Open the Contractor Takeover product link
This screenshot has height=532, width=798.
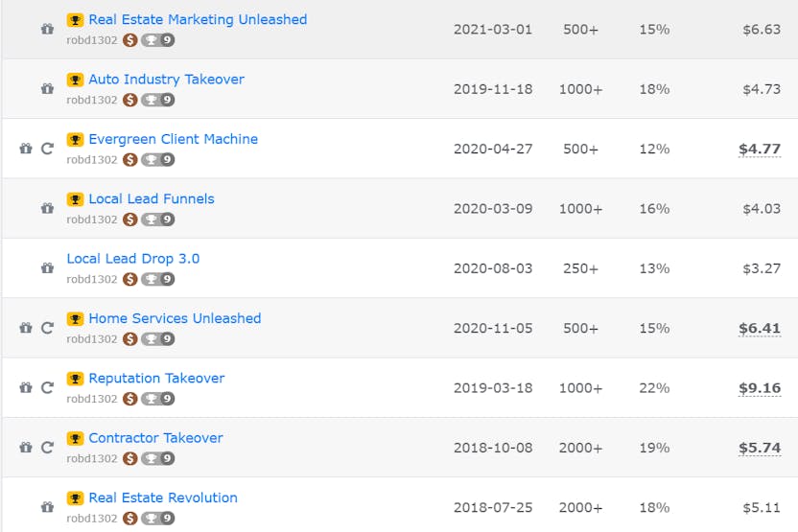point(155,438)
